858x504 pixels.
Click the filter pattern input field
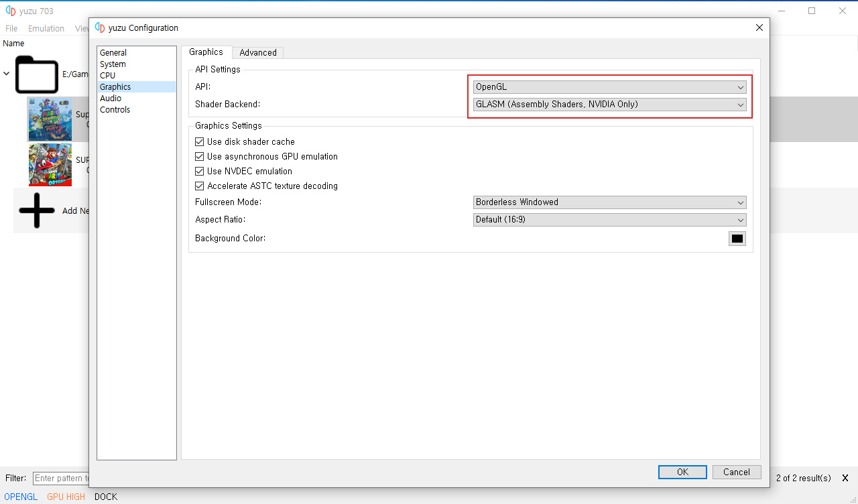[60, 478]
